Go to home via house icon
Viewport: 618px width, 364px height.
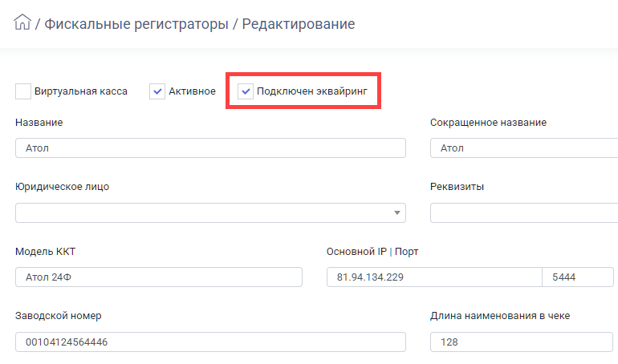pos(22,22)
